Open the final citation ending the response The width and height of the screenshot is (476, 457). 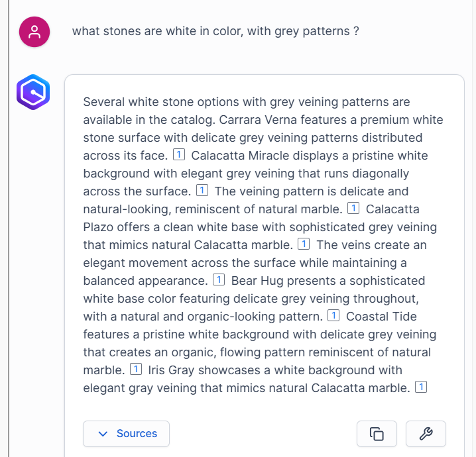[x=420, y=387]
